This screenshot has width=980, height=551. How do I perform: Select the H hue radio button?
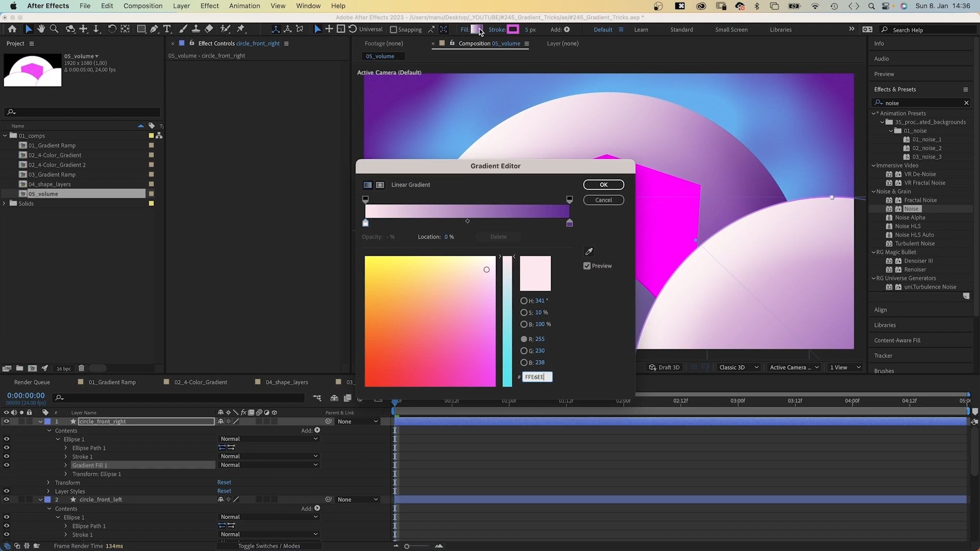[524, 301]
